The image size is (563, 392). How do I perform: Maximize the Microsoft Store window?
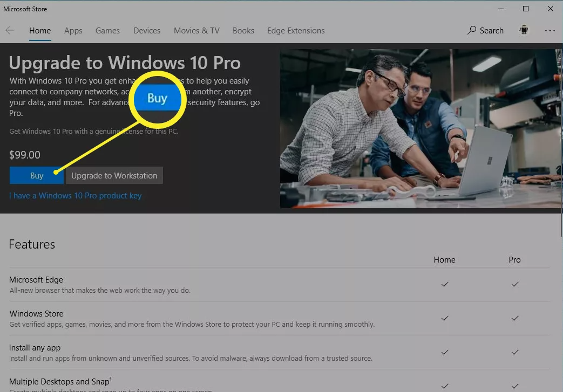click(525, 9)
